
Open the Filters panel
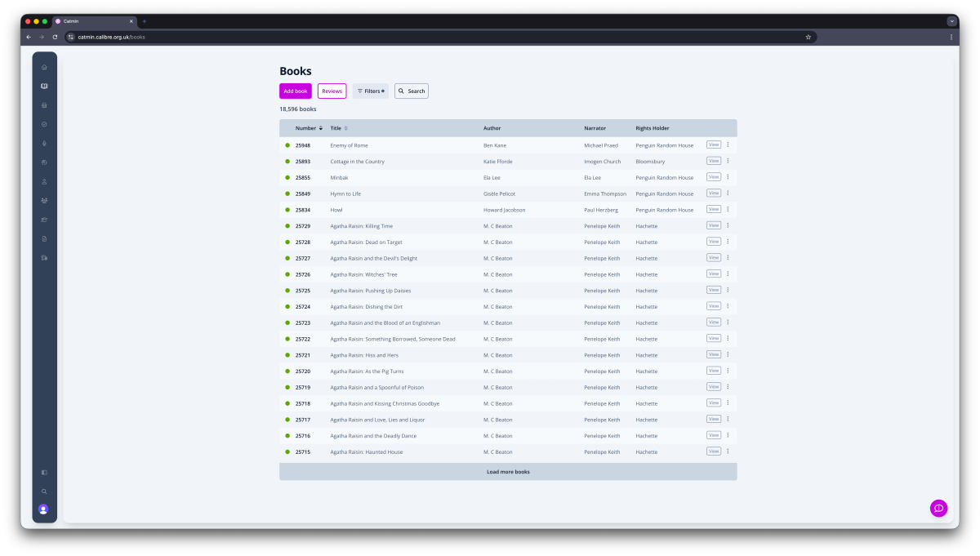coord(370,91)
